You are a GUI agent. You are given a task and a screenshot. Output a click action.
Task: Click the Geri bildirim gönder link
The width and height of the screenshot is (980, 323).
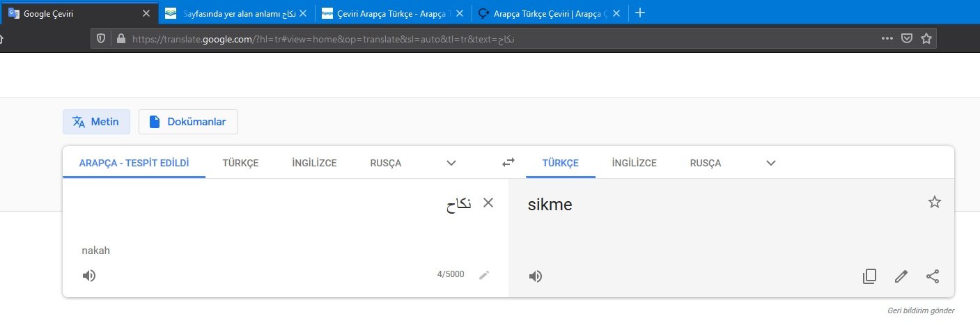[x=921, y=310]
